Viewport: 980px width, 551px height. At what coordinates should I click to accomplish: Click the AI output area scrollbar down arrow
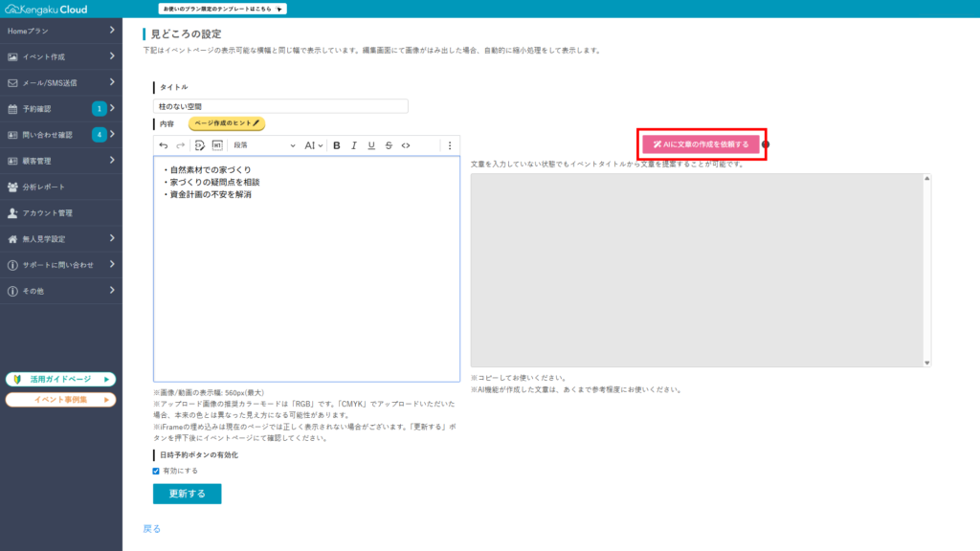tap(925, 362)
